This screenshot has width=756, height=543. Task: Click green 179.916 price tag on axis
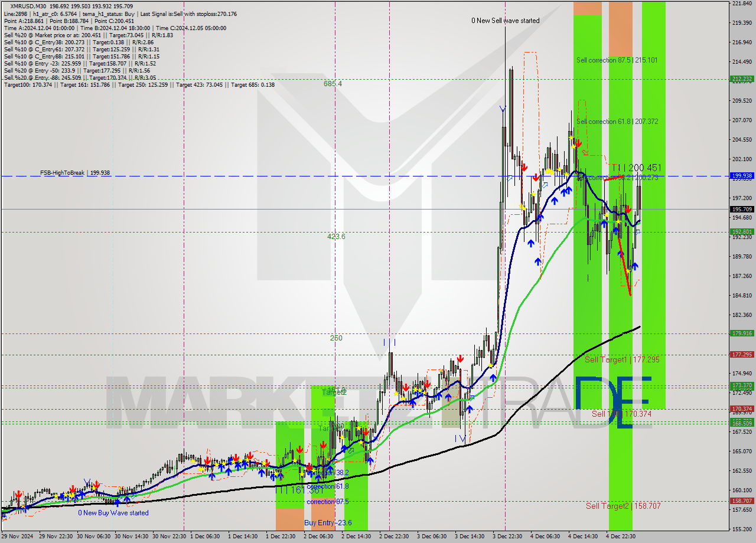(x=742, y=333)
